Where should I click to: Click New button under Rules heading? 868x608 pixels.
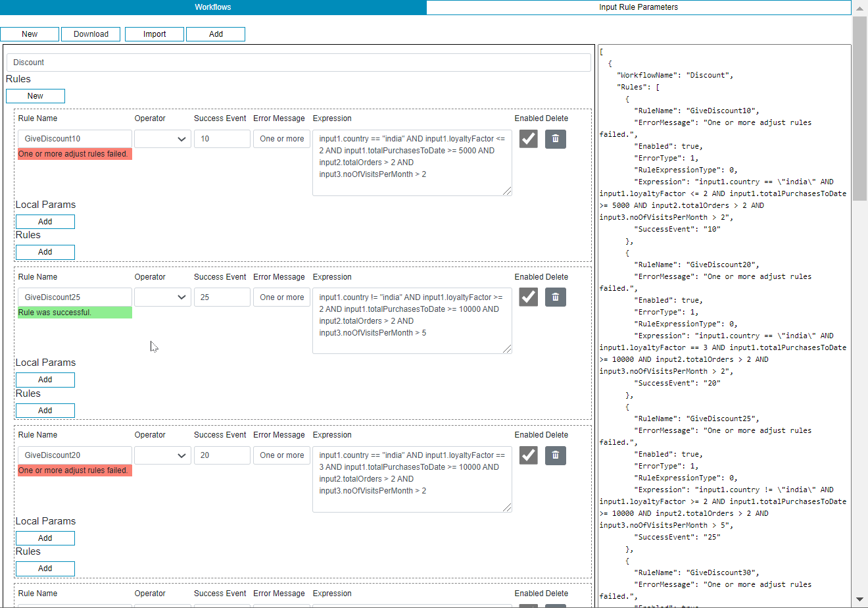pyautogui.click(x=36, y=96)
